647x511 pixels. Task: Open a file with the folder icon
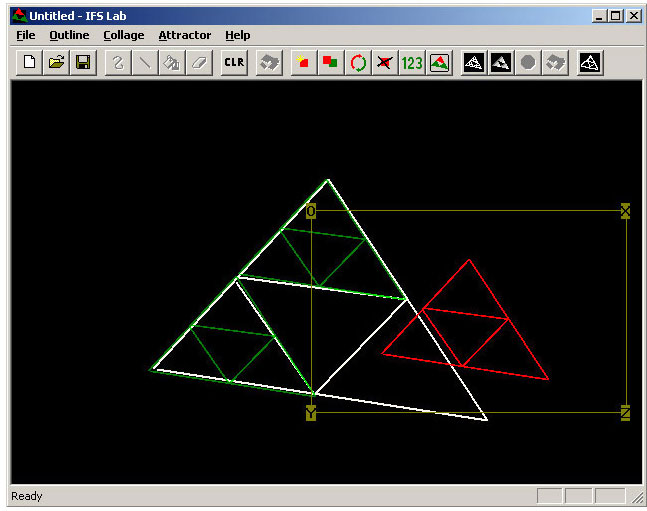56,63
